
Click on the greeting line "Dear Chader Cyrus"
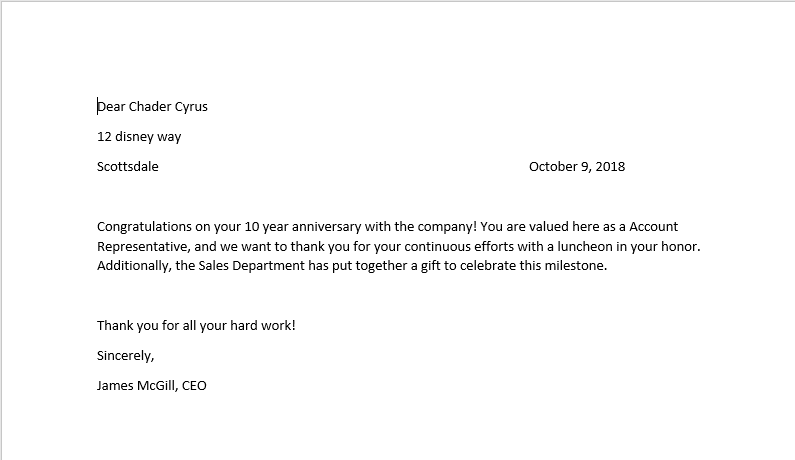pyautogui.click(x=152, y=107)
